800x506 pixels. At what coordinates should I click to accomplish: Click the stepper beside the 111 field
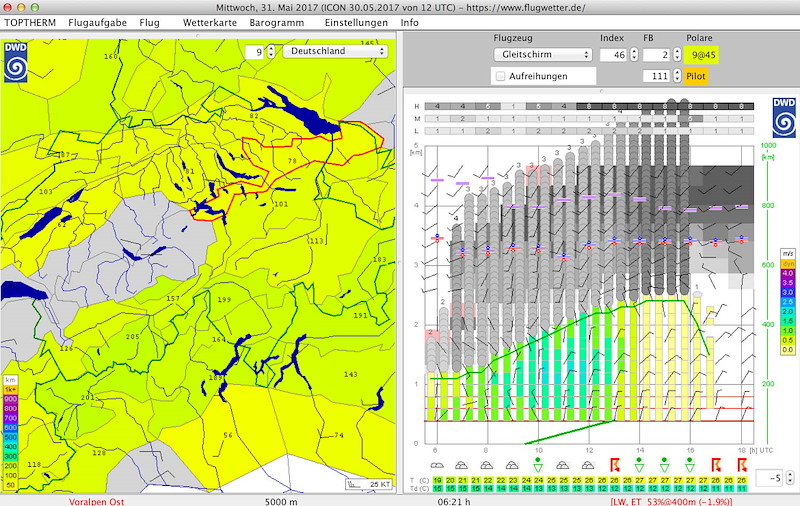tap(677, 76)
